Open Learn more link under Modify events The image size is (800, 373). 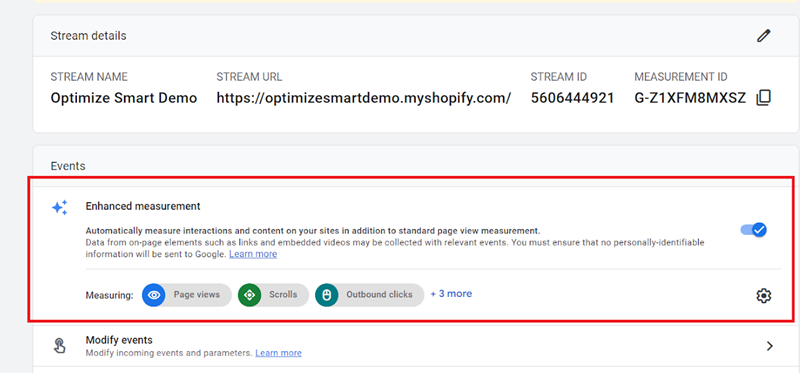coord(278,353)
